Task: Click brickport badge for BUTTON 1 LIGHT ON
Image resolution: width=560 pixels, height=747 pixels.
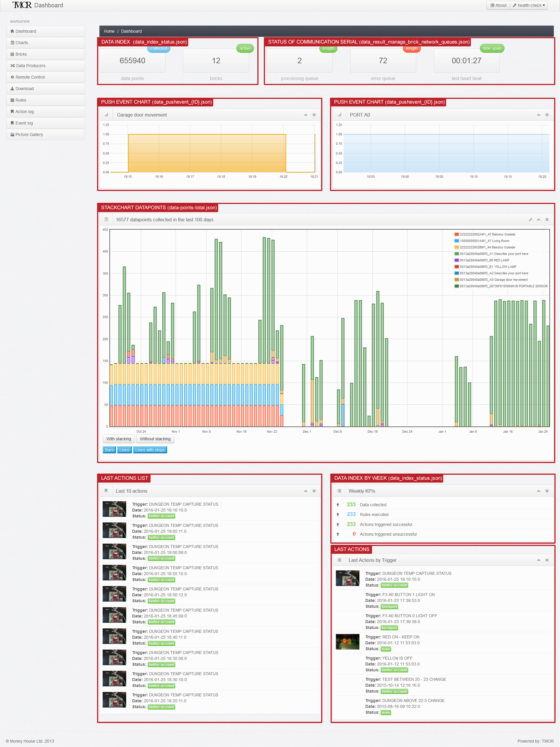Action: pos(389,607)
